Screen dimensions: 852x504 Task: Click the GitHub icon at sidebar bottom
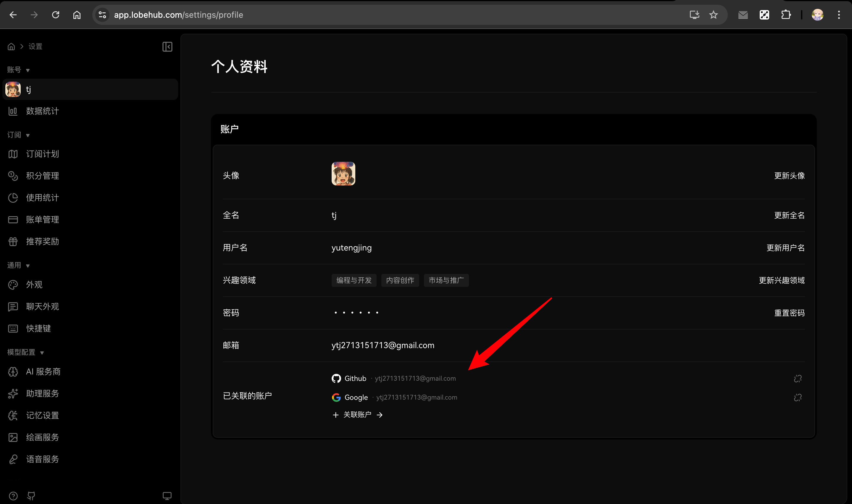pos(30,496)
